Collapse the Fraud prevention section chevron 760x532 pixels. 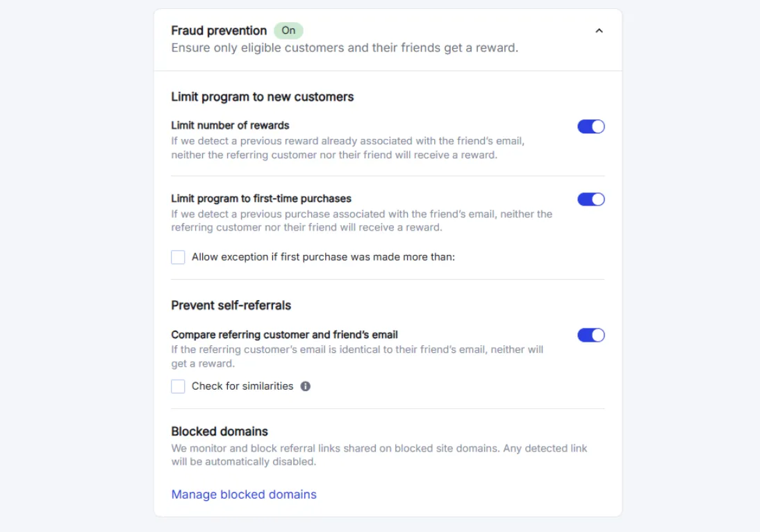pos(599,31)
